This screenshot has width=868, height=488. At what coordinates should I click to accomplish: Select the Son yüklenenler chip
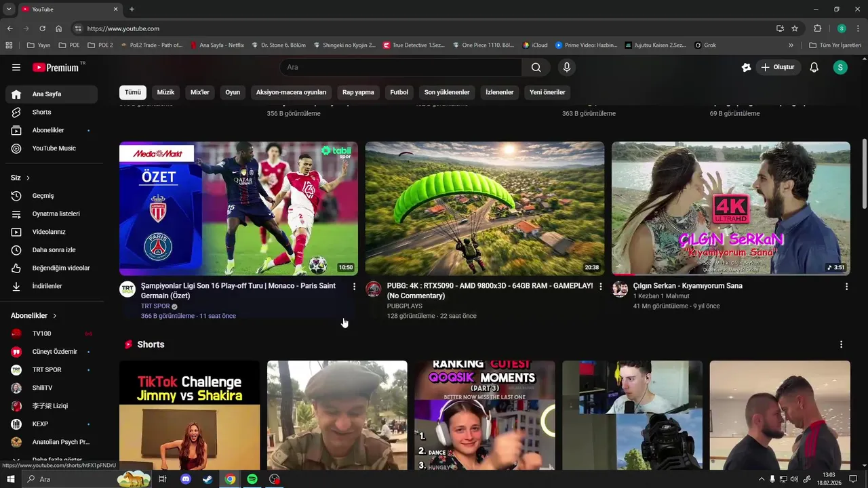click(447, 92)
